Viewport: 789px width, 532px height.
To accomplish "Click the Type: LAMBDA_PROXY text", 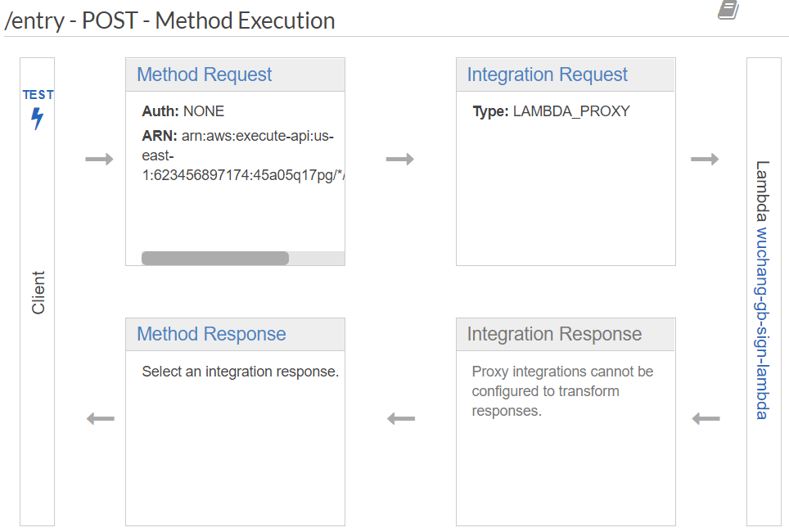I will (551, 111).
